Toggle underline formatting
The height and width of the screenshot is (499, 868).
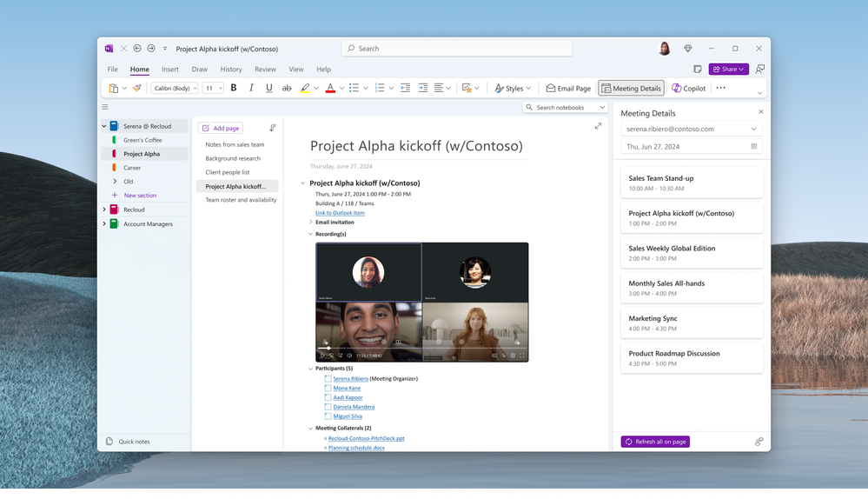pos(269,88)
